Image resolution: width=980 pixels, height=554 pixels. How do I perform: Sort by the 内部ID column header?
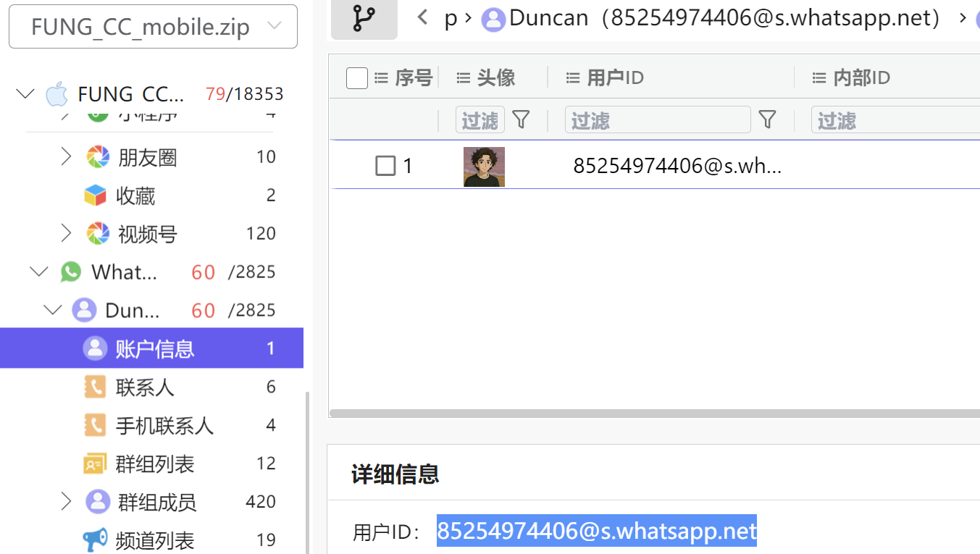click(x=861, y=77)
